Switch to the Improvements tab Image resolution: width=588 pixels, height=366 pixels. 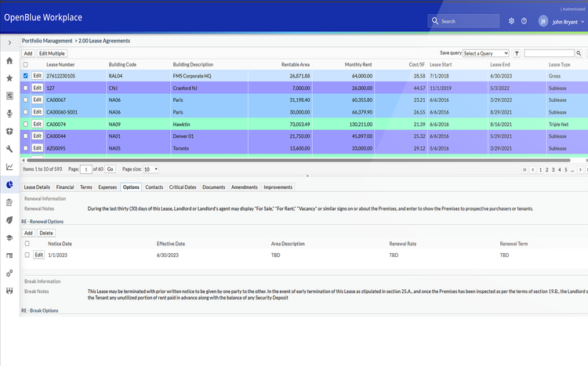pos(278,187)
